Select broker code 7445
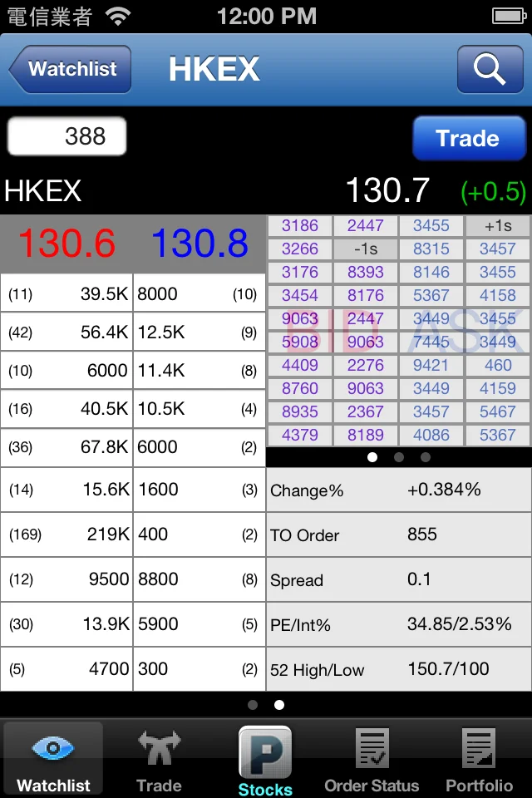The image size is (532, 798). pos(431,342)
